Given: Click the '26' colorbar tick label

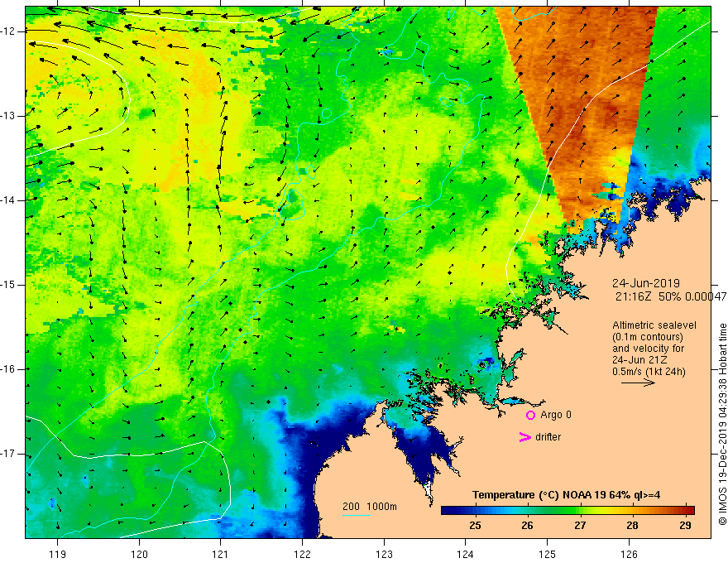Looking at the screenshot, I should (528, 526).
